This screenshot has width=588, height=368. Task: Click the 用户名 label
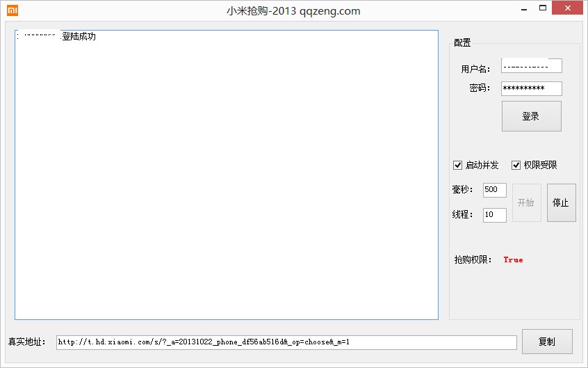475,69
